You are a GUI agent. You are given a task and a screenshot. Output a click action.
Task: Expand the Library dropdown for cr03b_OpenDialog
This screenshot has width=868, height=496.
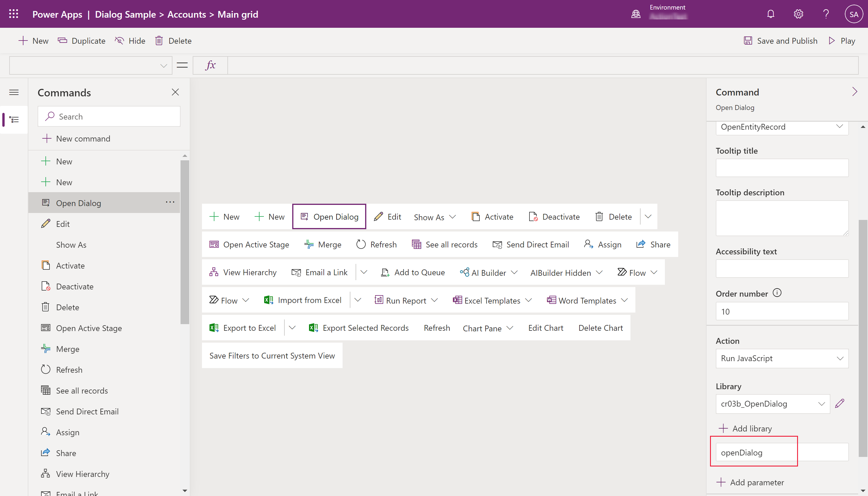821,404
